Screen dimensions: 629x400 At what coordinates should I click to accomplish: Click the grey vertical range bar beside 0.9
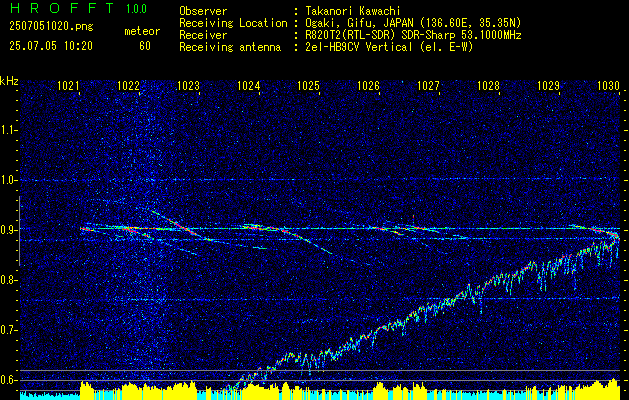19,231
